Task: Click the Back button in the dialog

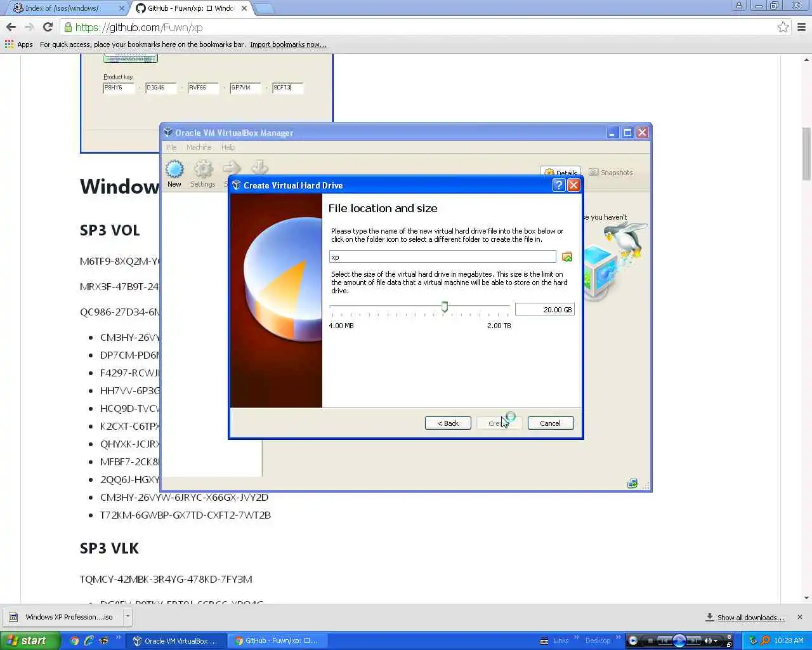Action: pos(448,423)
